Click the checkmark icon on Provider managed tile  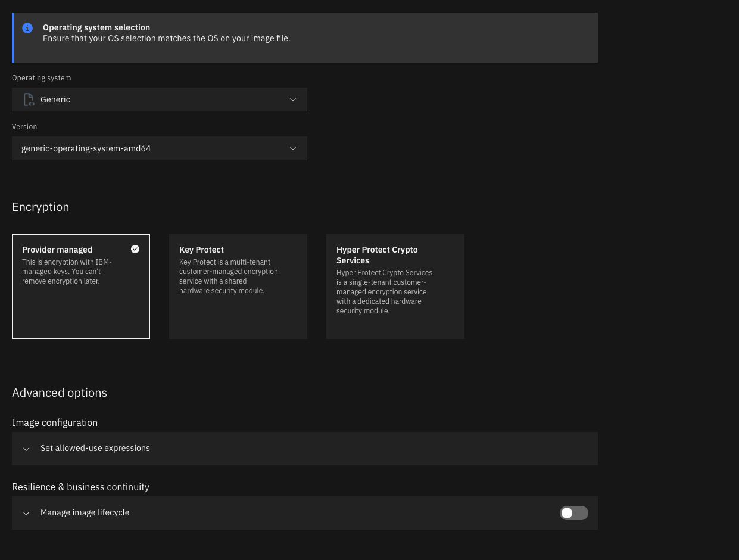(135, 249)
